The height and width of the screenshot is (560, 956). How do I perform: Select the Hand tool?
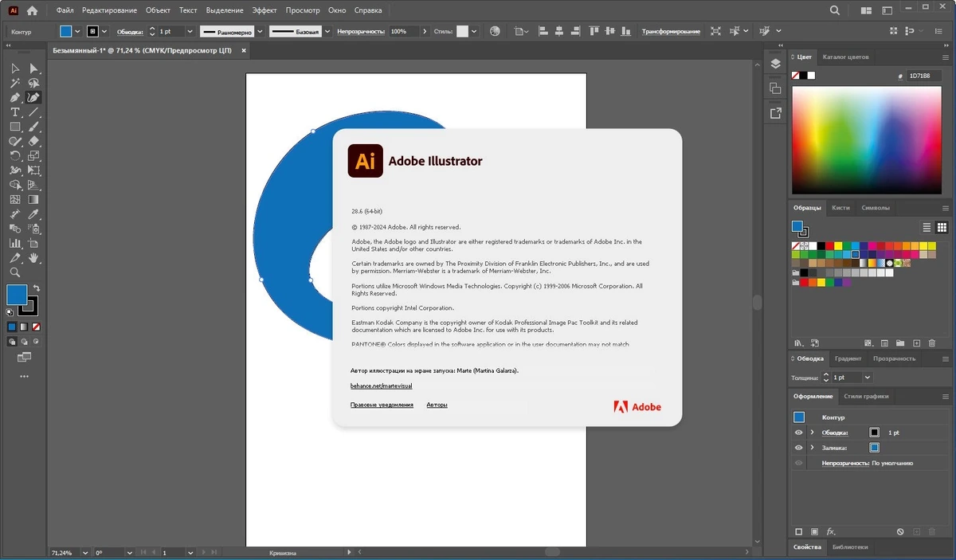(x=33, y=257)
